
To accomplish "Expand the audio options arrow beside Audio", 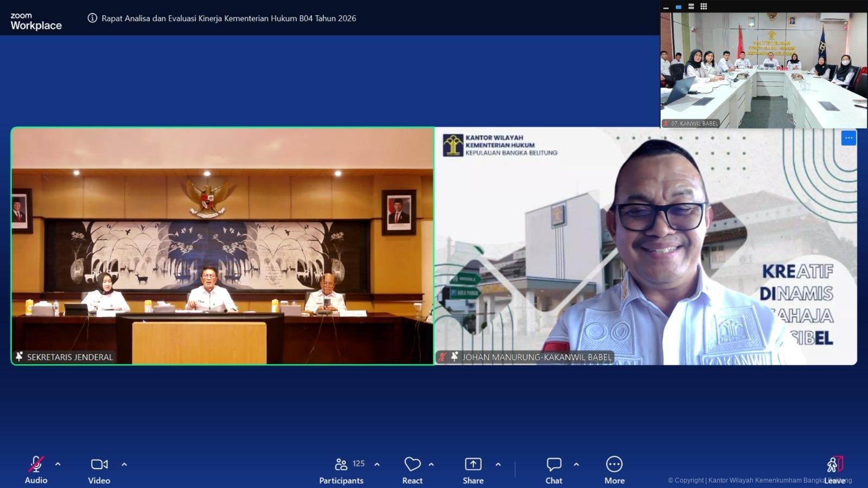I will click(58, 464).
